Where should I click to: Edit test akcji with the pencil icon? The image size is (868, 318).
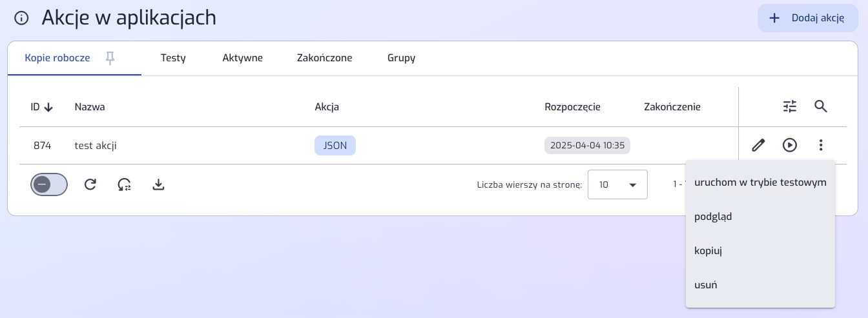point(759,145)
